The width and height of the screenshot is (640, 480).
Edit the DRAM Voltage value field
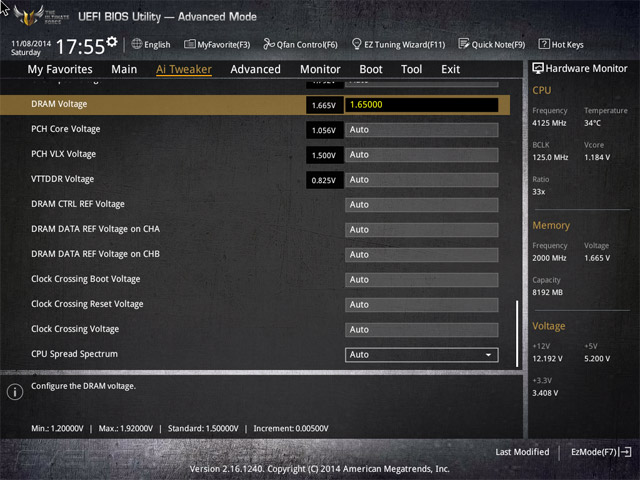coord(422,104)
